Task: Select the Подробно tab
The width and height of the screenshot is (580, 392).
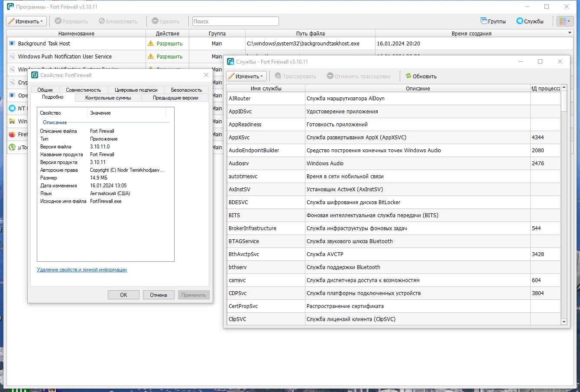Action: tap(53, 97)
